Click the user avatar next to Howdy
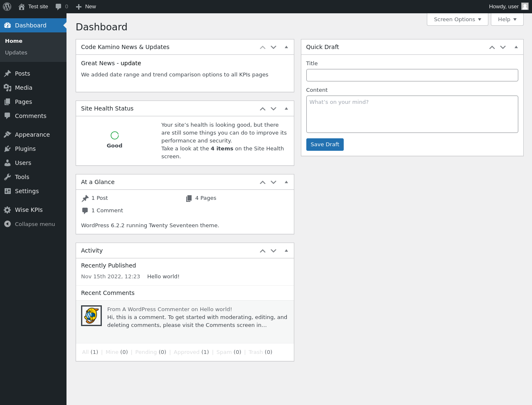 525,7
